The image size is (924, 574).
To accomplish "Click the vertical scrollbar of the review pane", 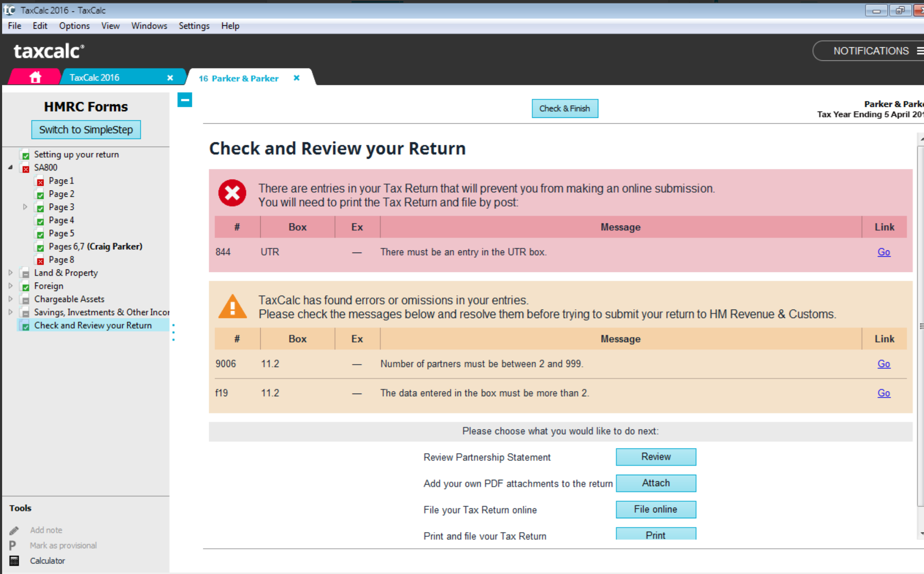I will coord(921,325).
